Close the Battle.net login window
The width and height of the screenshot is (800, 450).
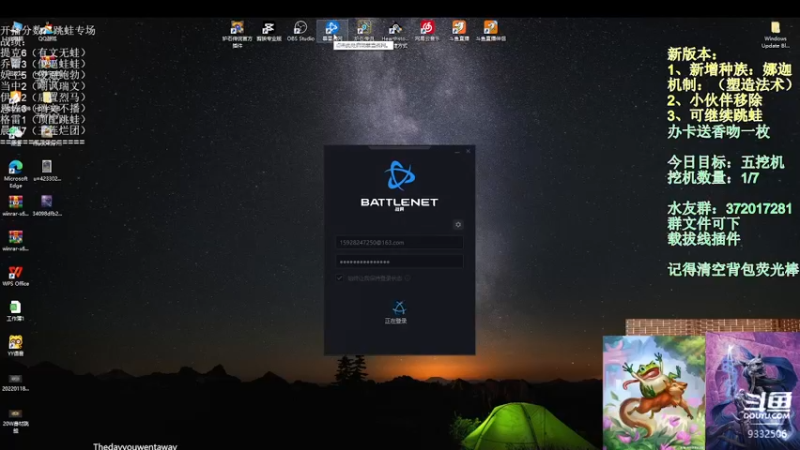(468, 152)
